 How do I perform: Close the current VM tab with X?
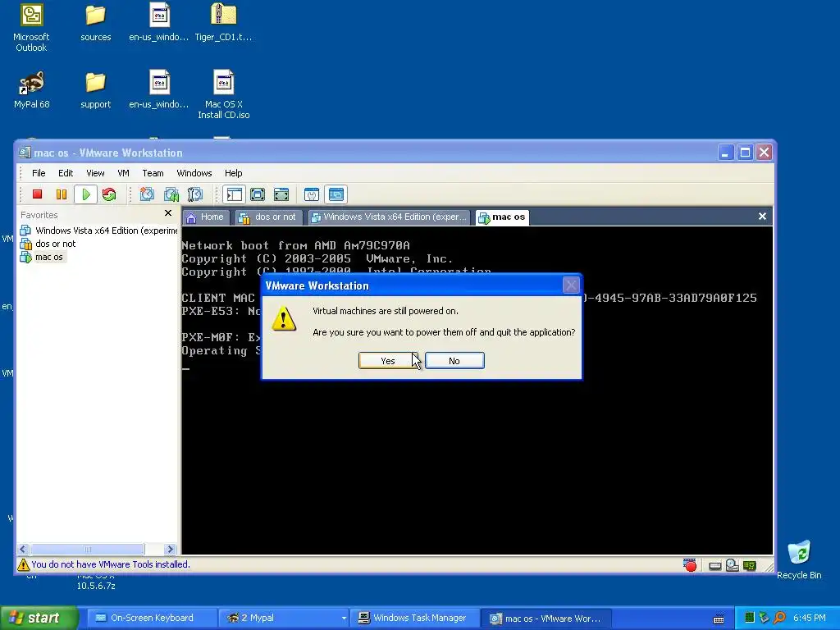click(762, 217)
